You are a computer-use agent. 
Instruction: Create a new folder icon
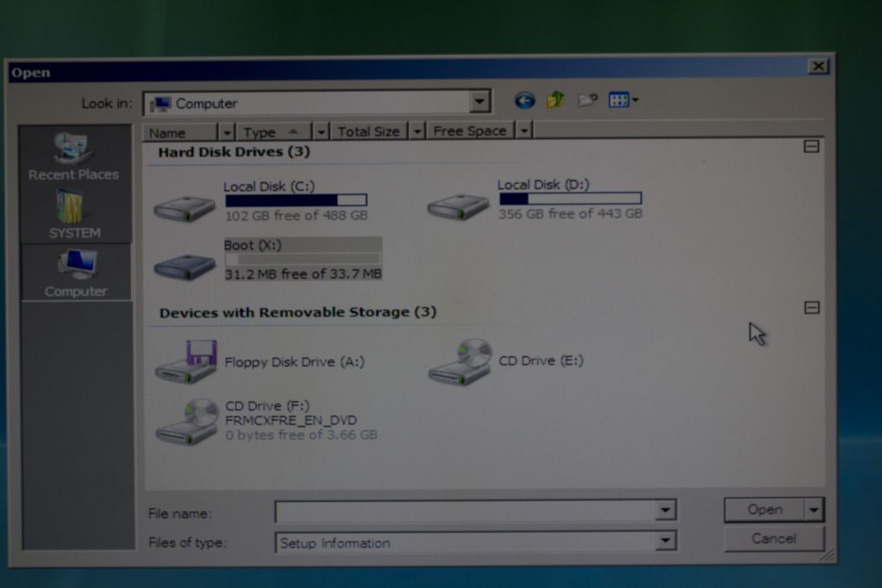[587, 101]
